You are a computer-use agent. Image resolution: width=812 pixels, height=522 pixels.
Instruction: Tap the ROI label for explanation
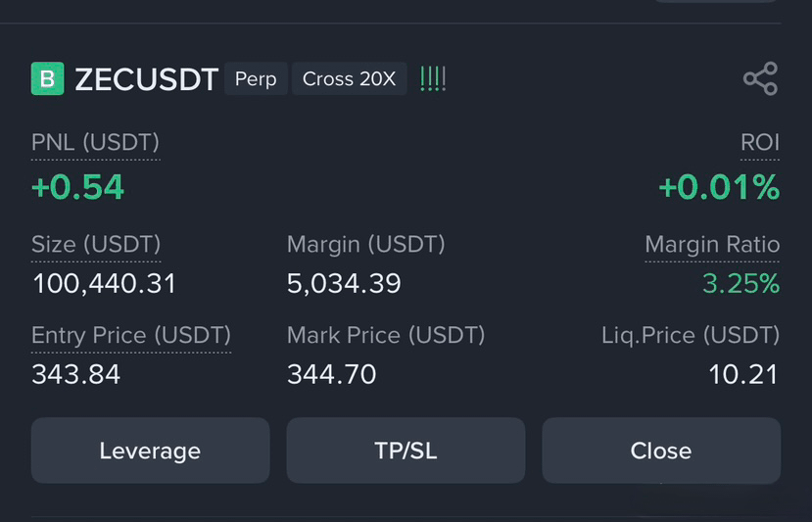coord(760,142)
